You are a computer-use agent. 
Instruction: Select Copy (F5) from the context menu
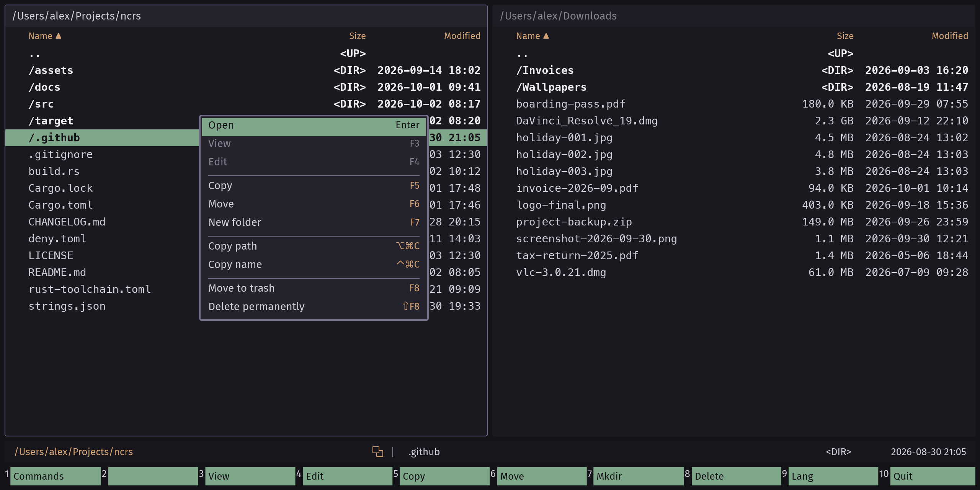pyautogui.click(x=314, y=186)
